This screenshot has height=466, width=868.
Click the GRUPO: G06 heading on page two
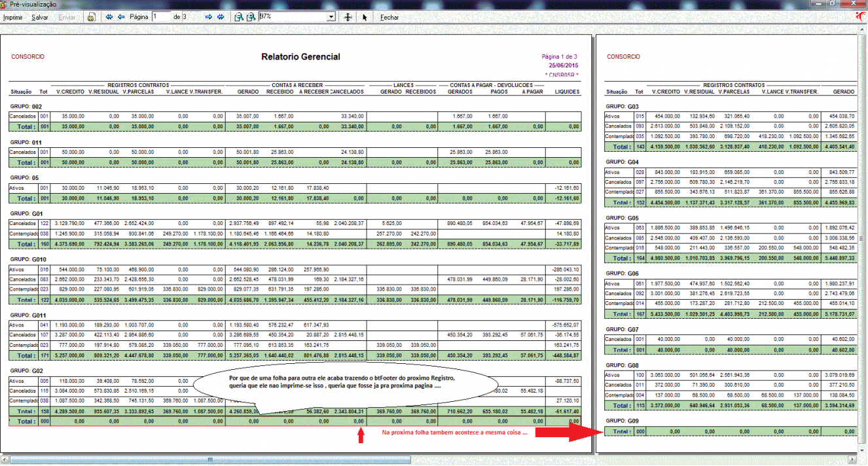[622, 273]
